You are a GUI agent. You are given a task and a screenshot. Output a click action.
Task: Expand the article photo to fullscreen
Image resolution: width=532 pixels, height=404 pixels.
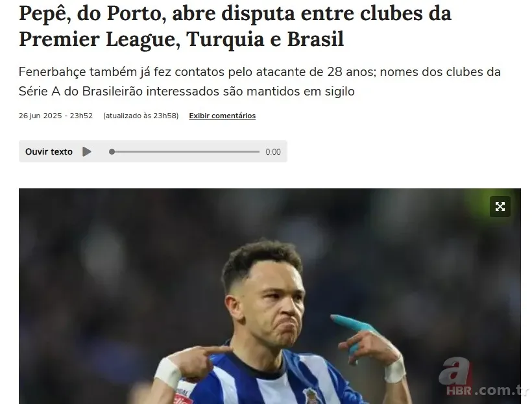[500, 207]
